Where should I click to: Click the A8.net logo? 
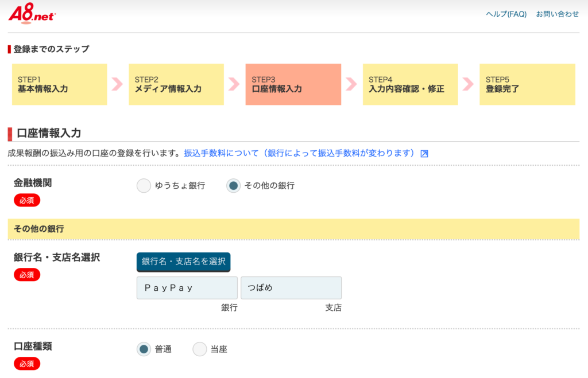[x=32, y=14]
